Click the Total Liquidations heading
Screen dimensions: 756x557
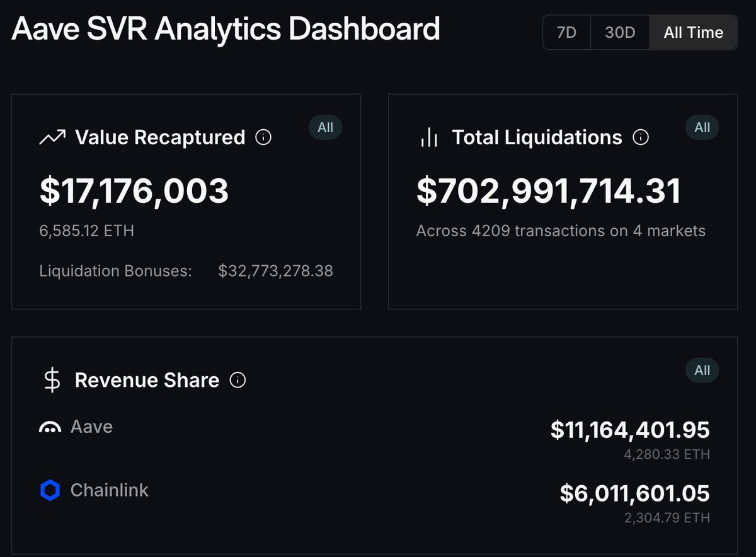[537, 137]
